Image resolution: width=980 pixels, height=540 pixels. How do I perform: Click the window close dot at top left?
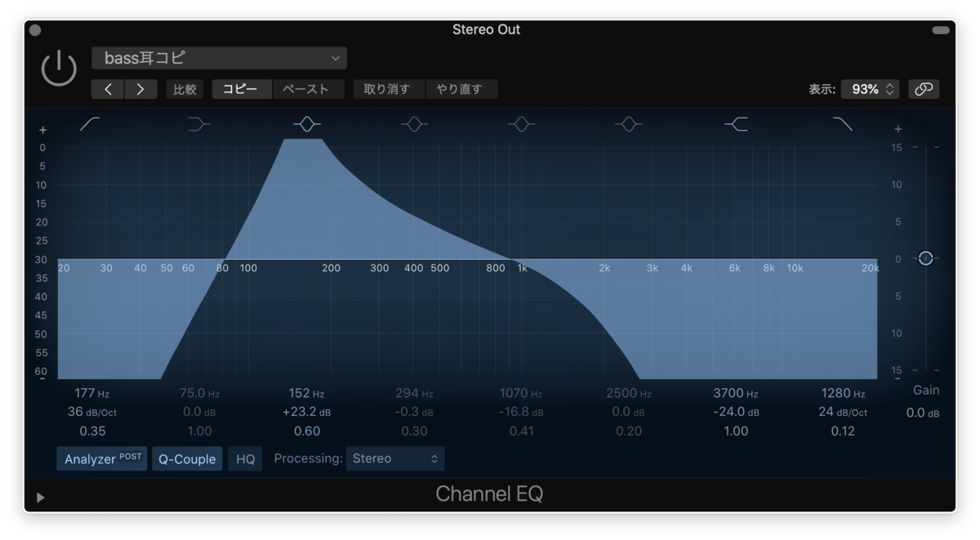[35, 30]
